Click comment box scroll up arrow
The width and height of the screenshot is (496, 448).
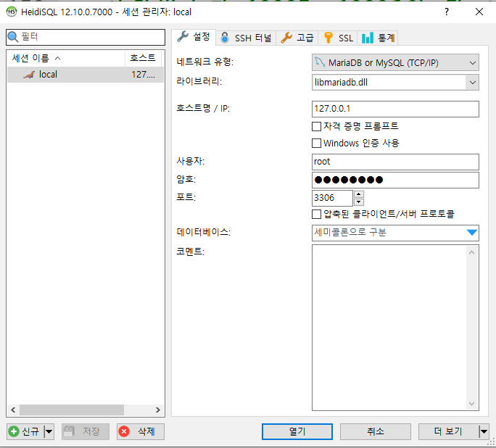(x=471, y=252)
